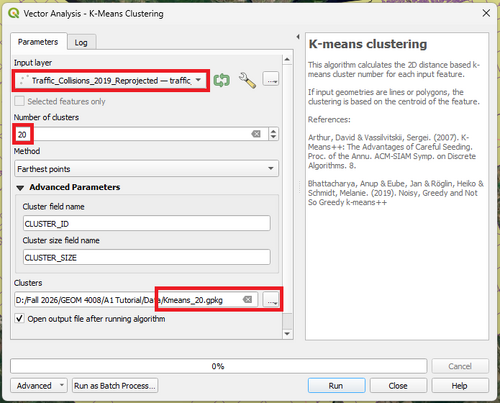Viewport: 500px width, 403px height.
Task: Decrease Number of clusters with down arrow
Action: pyautogui.click(x=273, y=137)
